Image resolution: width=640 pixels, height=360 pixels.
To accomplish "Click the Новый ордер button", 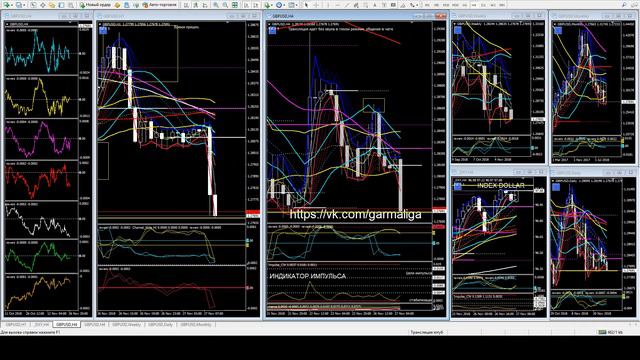I will [x=96, y=5].
